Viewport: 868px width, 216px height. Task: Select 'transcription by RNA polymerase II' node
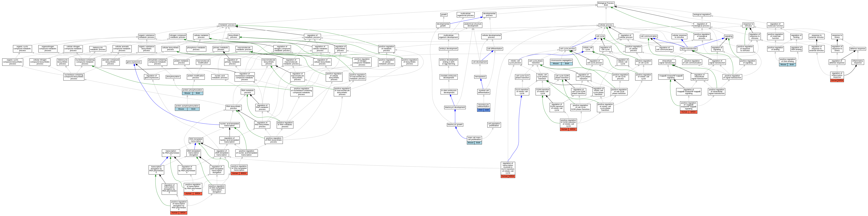(x=171, y=153)
